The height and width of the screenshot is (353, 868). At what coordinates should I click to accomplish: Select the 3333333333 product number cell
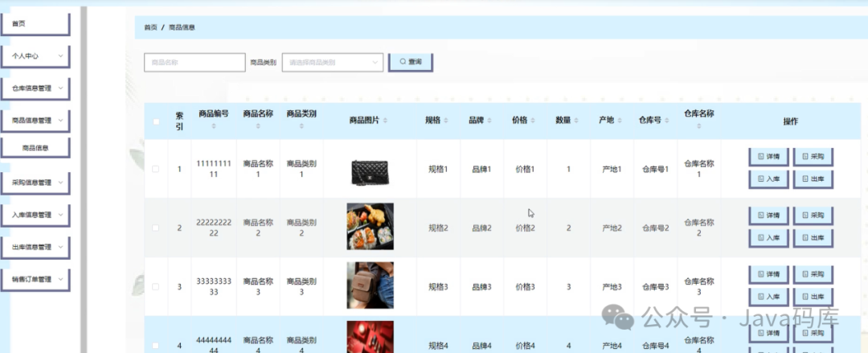[214, 286]
